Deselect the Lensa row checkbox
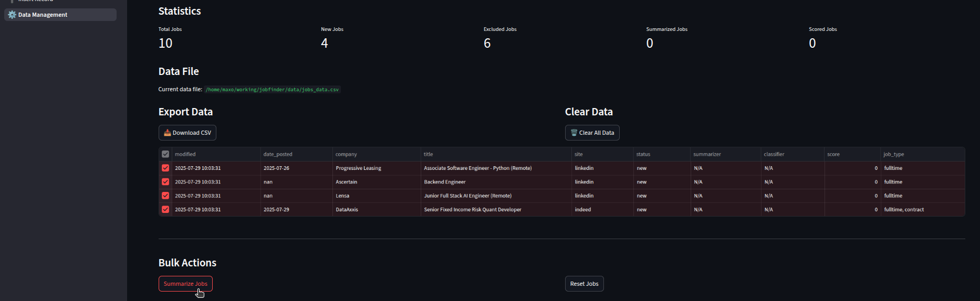The width and height of the screenshot is (980, 301). click(165, 196)
